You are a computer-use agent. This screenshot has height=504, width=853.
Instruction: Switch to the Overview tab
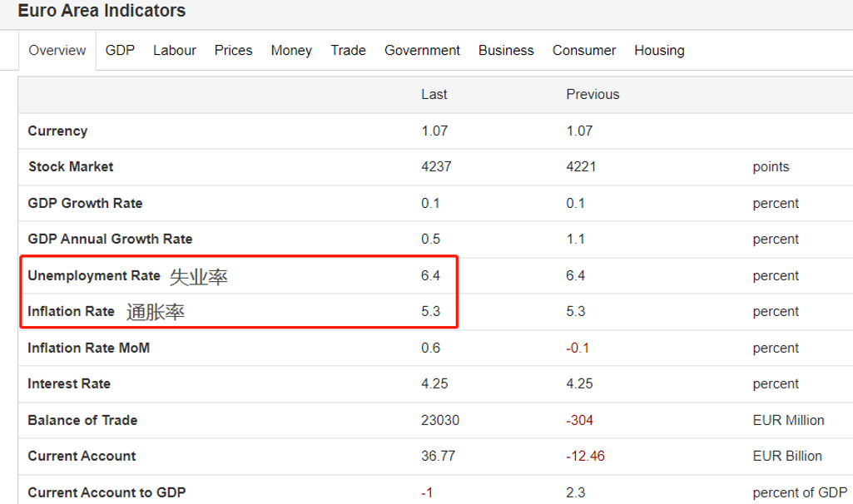tap(57, 51)
